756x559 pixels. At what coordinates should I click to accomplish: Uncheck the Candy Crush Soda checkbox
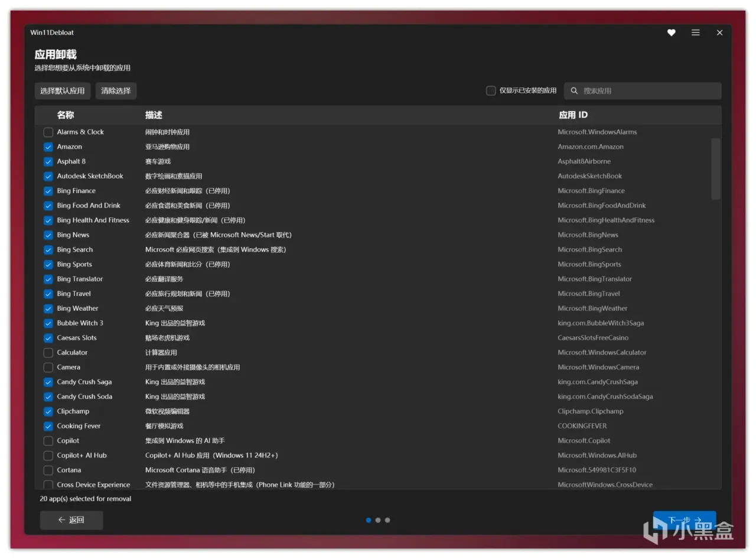click(48, 396)
